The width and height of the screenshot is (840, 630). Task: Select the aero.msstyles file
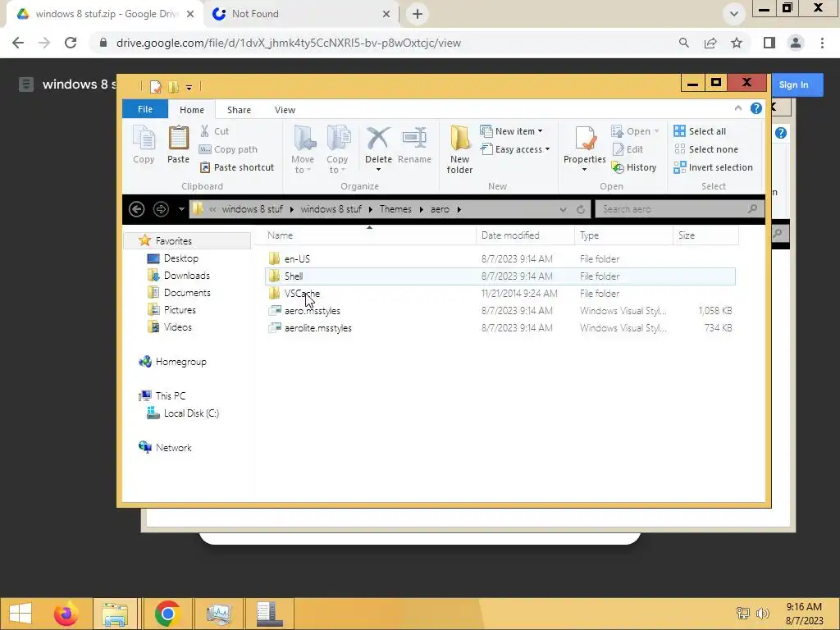[500, 310]
